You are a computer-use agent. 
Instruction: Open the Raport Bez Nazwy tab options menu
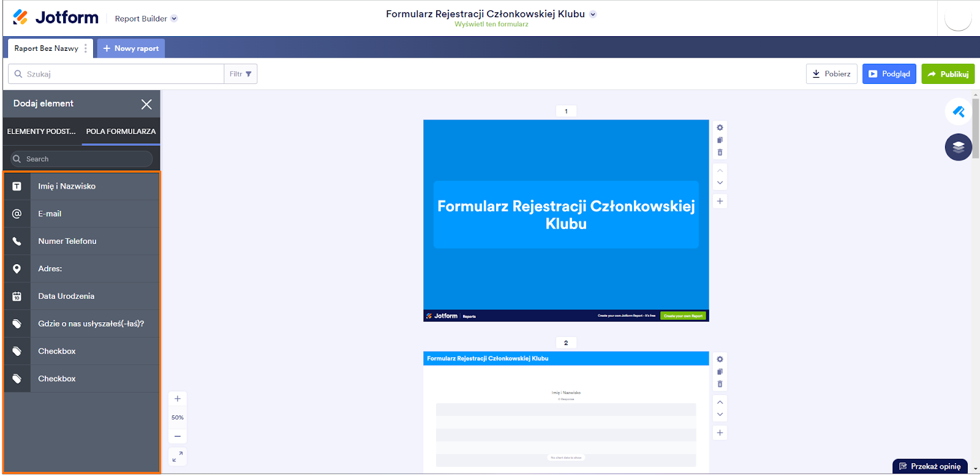pyautogui.click(x=86, y=48)
